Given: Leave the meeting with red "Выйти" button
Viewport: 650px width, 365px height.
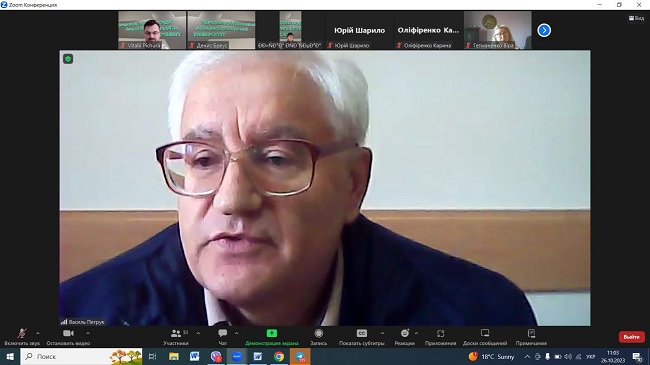Looking at the screenshot, I should 631,337.
